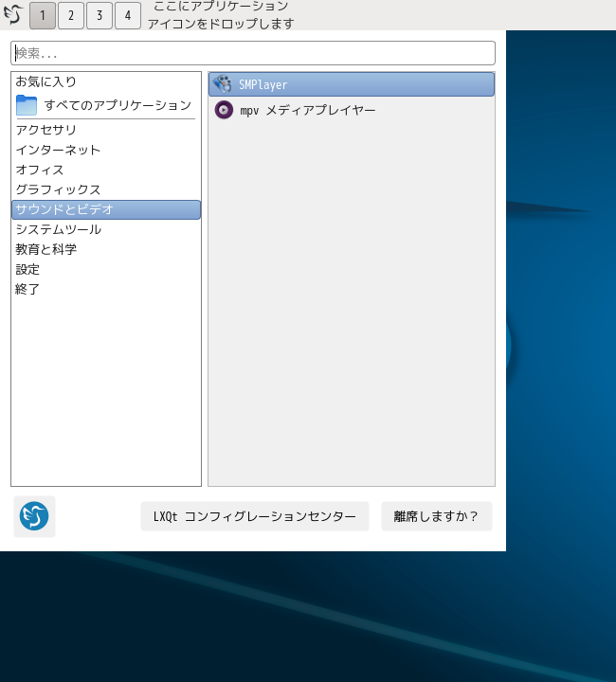This screenshot has width=616, height=682.
Task: Click the blue folder icon for all applications
Action: click(x=27, y=105)
